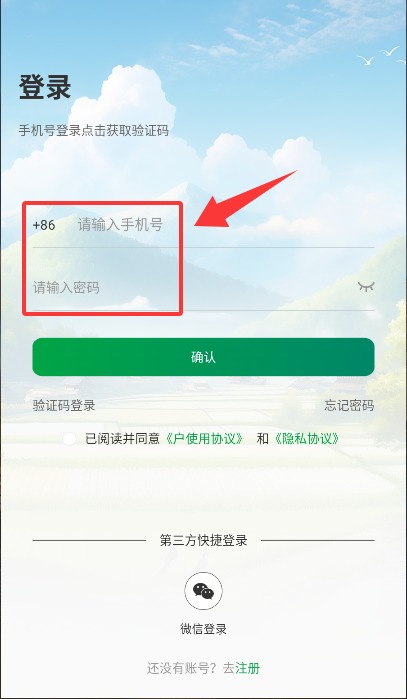The height and width of the screenshot is (699, 407).
Task: Click the 第三方快捷登录 section divider label
Action: pos(203,540)
